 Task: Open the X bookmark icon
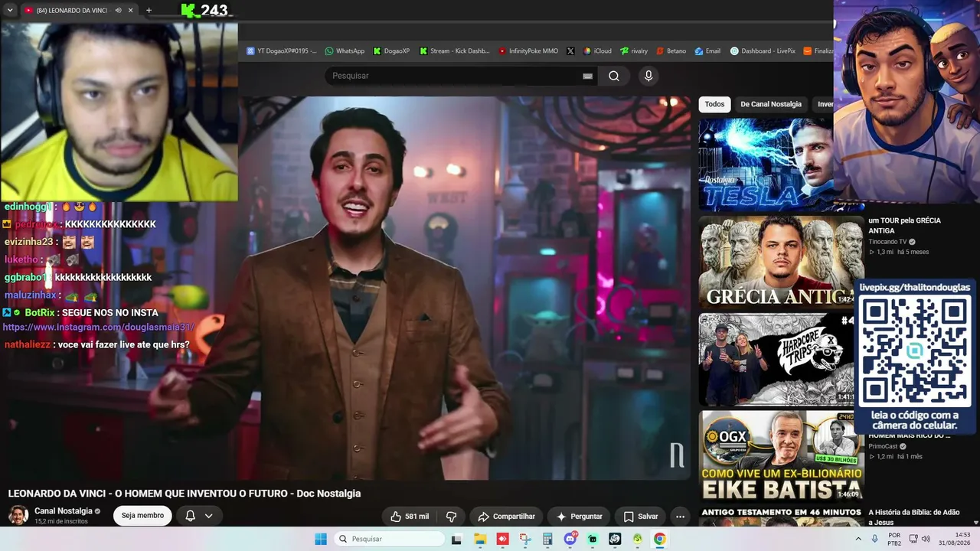(x=570, y=51)
